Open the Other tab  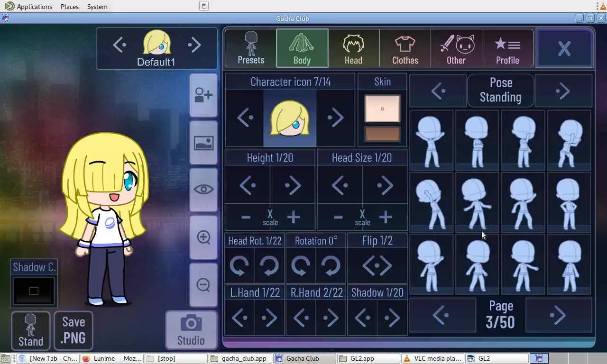point(456,48)
